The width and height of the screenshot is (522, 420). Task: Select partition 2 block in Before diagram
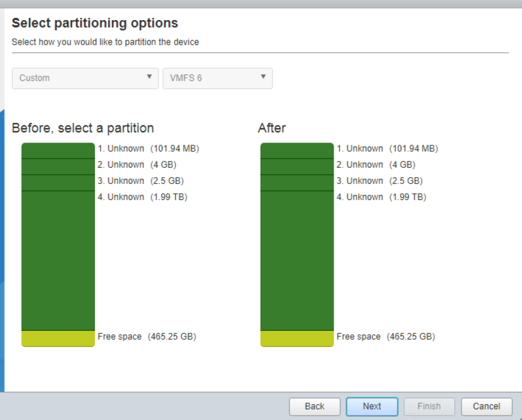[x=58, y=167]
